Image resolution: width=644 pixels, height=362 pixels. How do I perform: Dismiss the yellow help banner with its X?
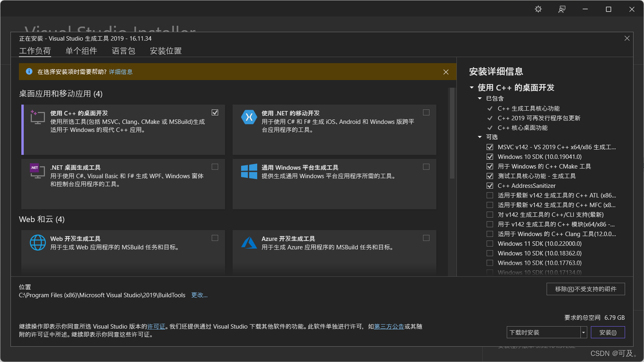click(x=446, y=72)
